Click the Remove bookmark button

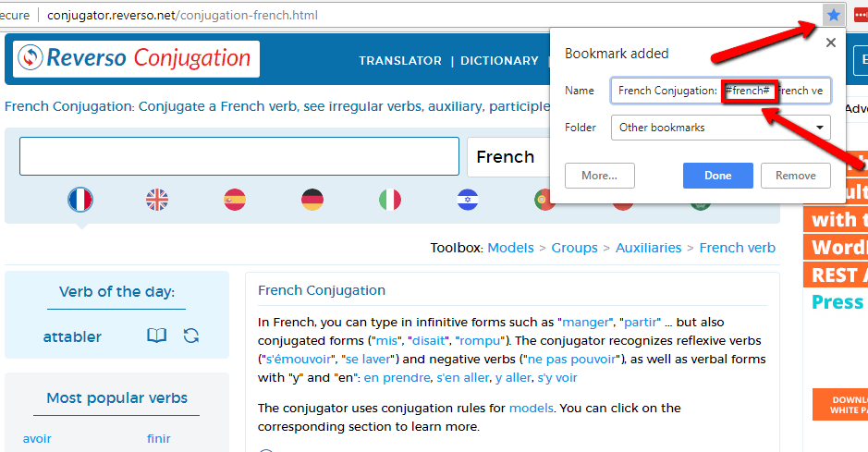tap(795, 176)
